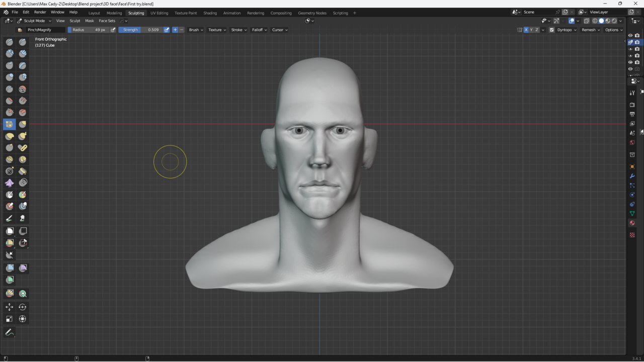The height and width of the screenshot is (362, 644).
Task: Select the Draw Sharp brush
Action: click(23, 42)
